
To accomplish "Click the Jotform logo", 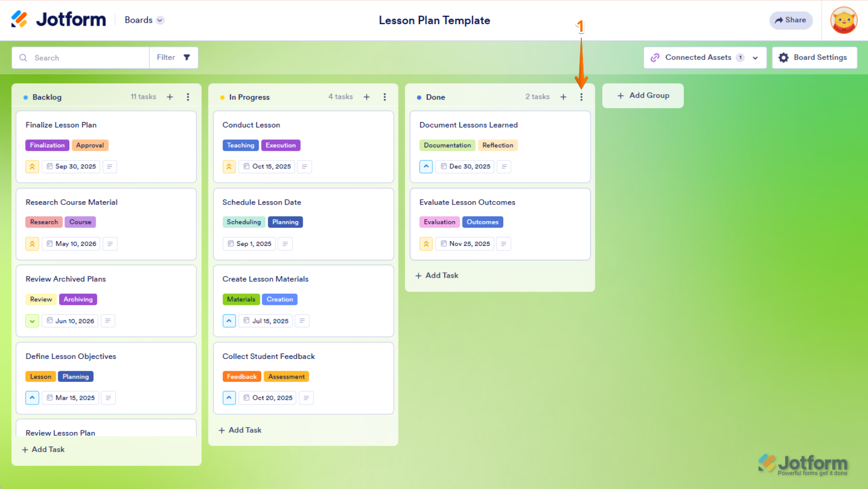I will click(x=59, y=20).
